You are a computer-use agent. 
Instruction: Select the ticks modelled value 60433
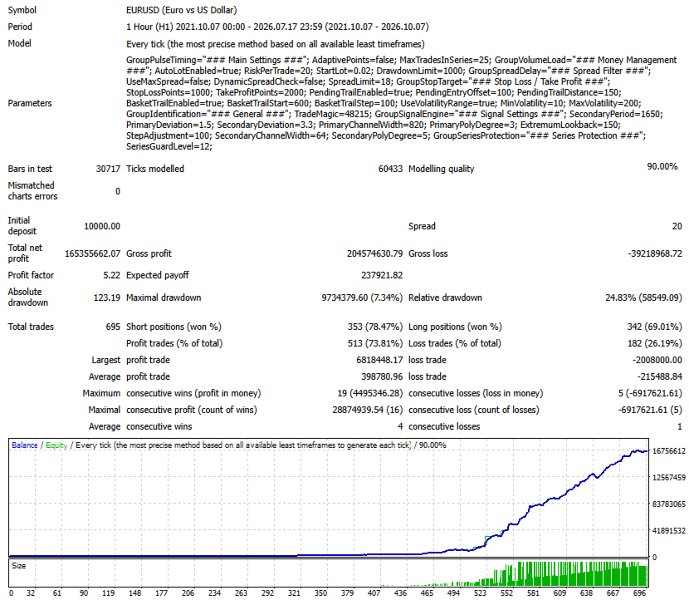[390, 168]
